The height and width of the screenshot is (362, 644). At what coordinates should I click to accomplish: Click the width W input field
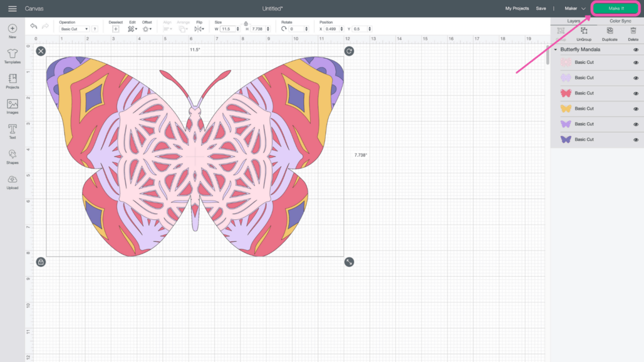228,29
